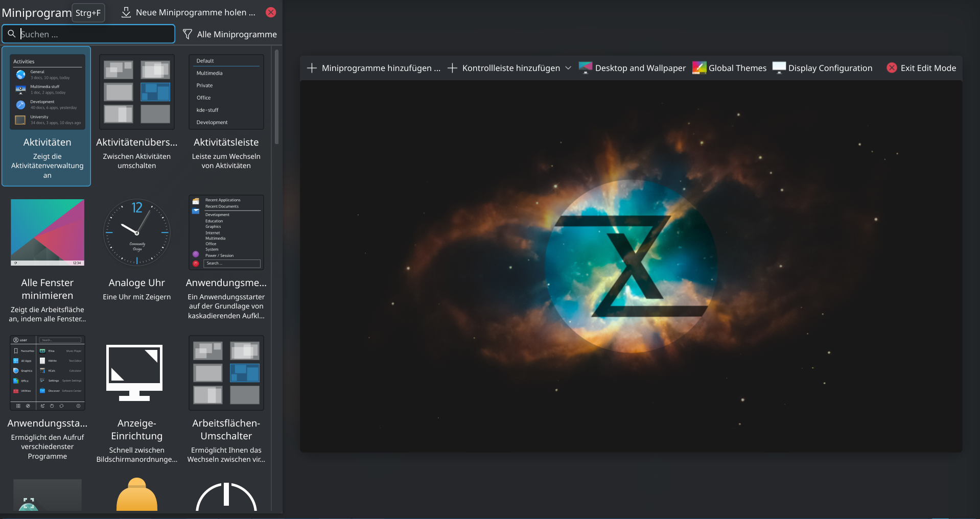Select the Aktivitätsleiste widget preview

(226, 92)
